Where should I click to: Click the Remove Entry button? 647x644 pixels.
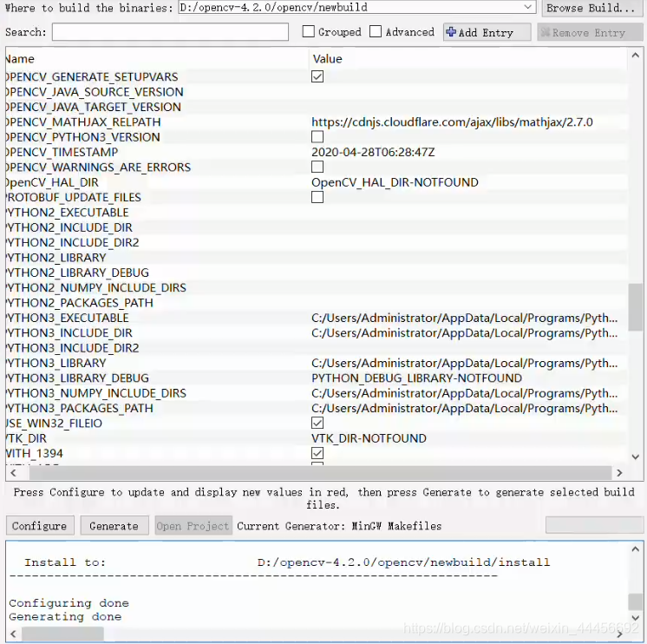(x=590, y=32)
